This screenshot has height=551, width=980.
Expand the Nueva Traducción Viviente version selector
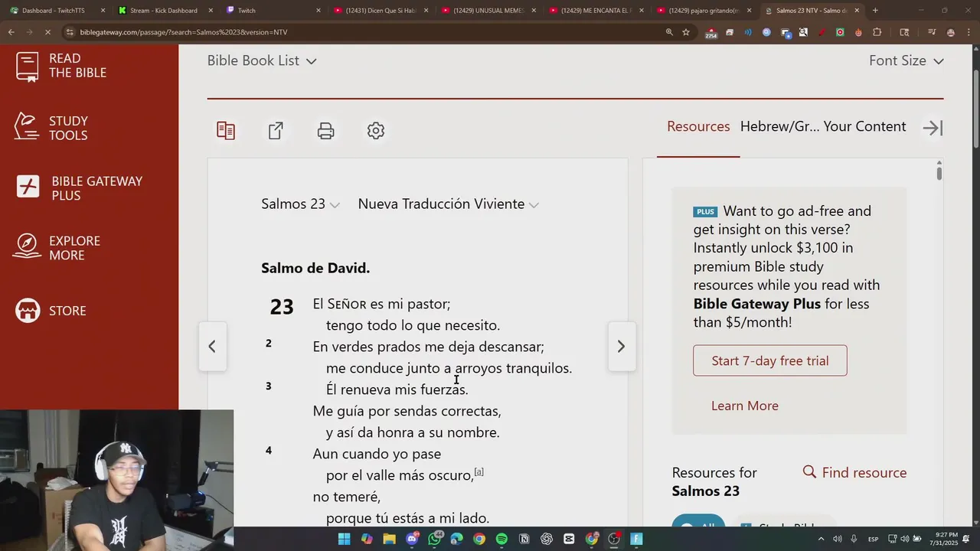[x=449, y=204]
